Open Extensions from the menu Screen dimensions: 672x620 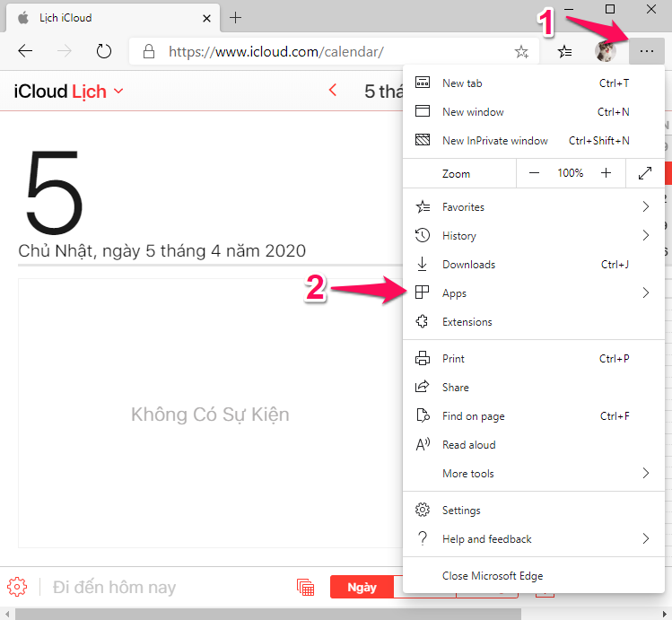point(534,322)
